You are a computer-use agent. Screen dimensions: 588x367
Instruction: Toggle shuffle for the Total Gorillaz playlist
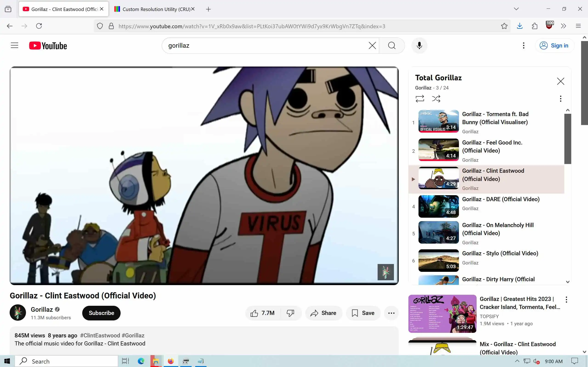pyautogui.click(x=436, y=99)
